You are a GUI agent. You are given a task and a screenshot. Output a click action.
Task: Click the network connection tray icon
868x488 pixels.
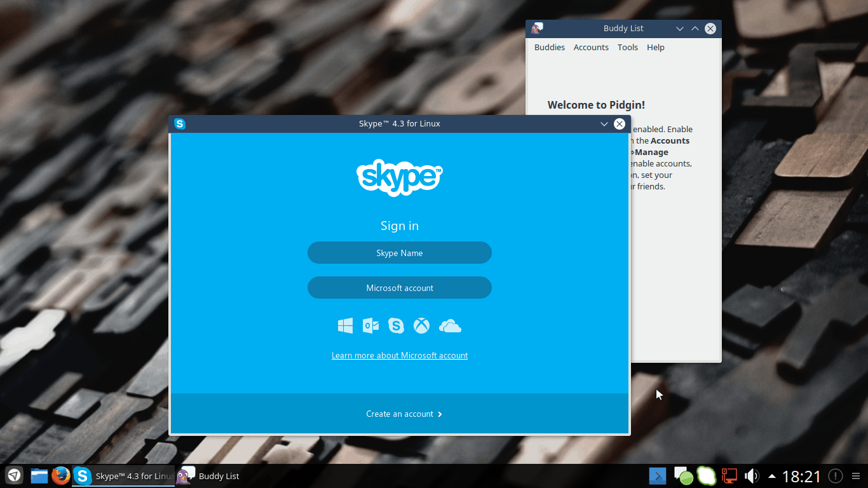click(x=729, y=475)
